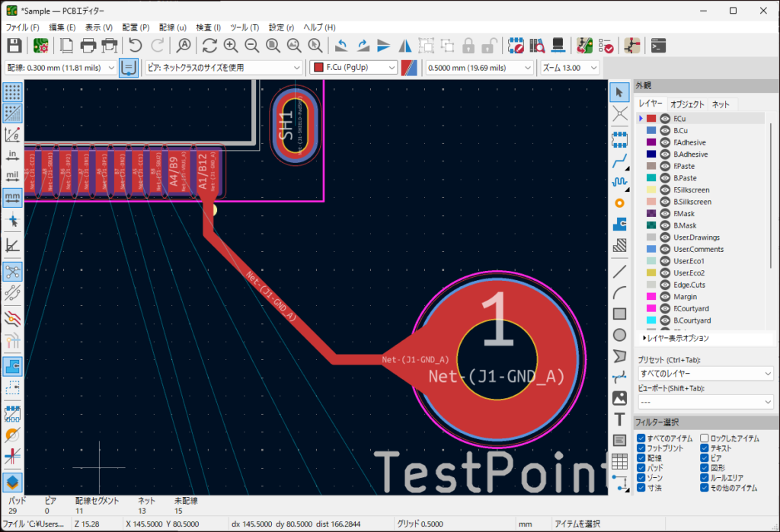This screenshot has width=780, height=532.
Task: Open the プリセット すべてのレイヤー combo box
Action: [705, 374]
